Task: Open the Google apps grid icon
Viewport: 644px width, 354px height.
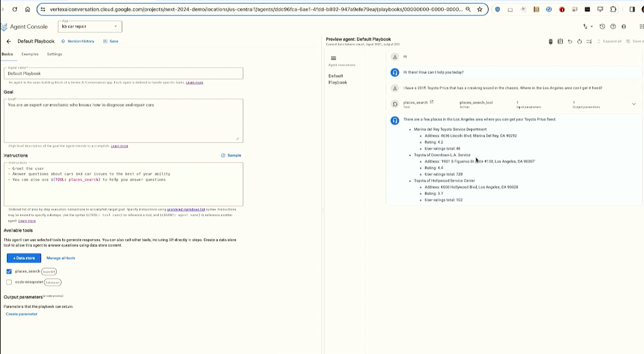Action: (x=642, y=27)
